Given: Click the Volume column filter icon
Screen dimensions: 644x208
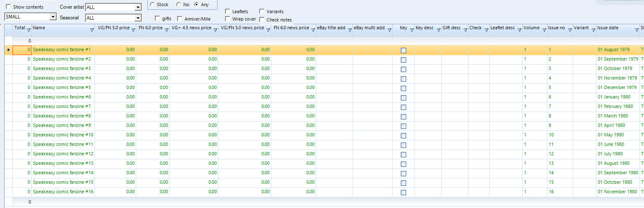Looking at the screenshot, I should click(x=544, y=30).
